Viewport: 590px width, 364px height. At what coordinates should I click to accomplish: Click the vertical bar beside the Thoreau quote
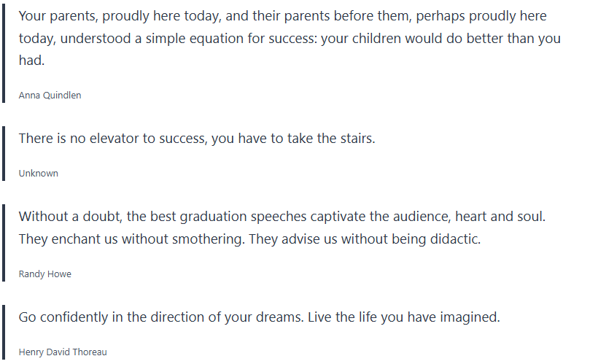(4, 333)
